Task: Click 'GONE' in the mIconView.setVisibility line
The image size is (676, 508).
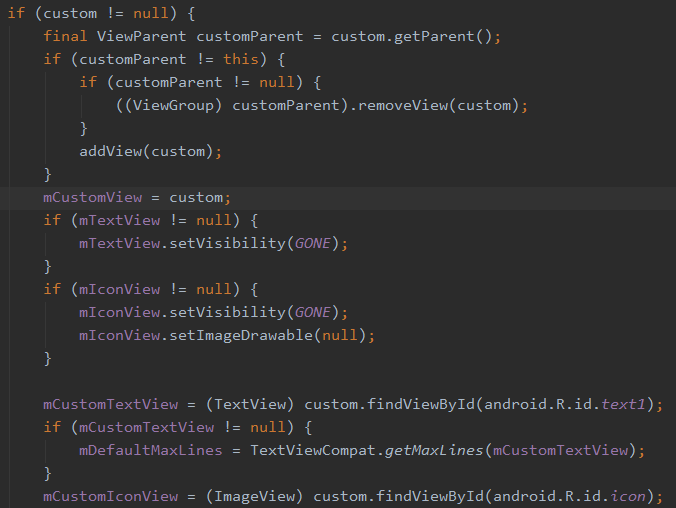Action: pyautogui.click(x=313, y=312)
